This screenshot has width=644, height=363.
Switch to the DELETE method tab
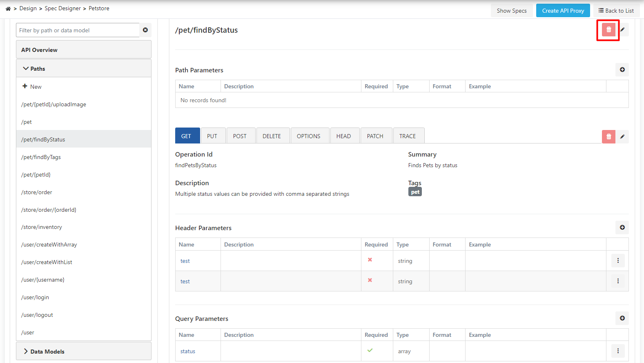(x=272, y=136)
